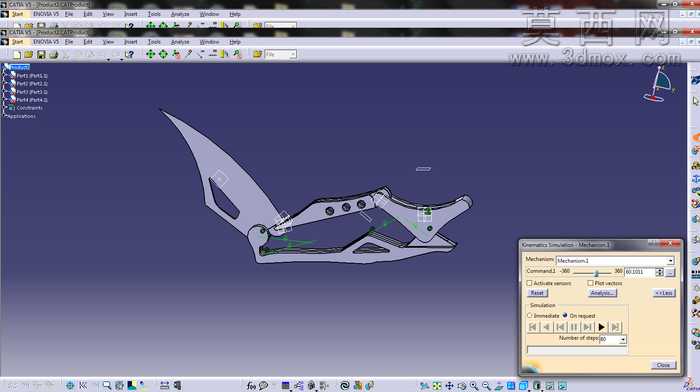
Task: Click the blue cube view mode icon
Action: [524, 386]
